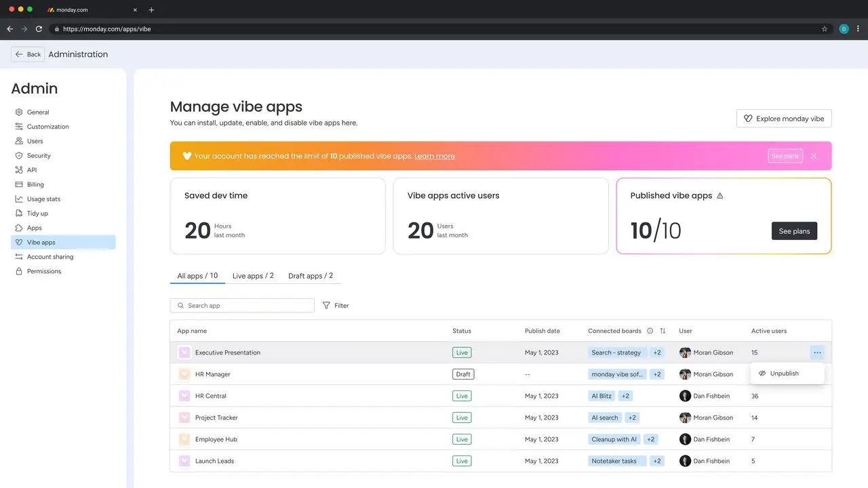Open Security settings

click(34, 155)
